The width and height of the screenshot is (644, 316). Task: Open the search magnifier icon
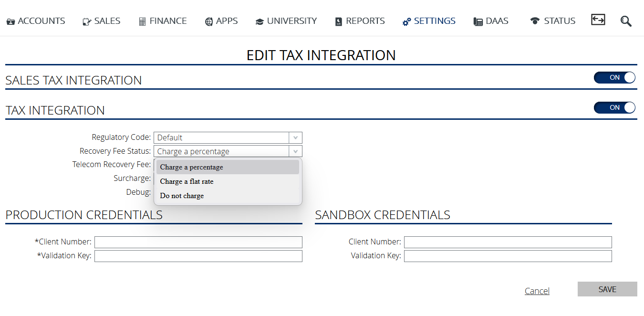[626, 21]
